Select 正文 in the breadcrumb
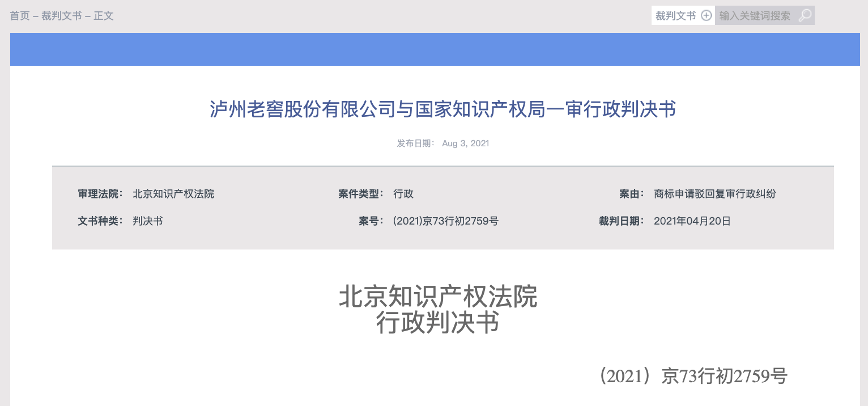 coord(104,16)
